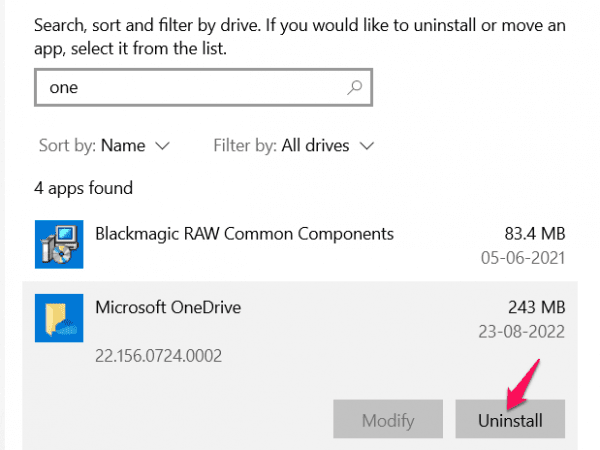
Task: Open the Sort by Name dropdown
Action: click(x=123, y=145)
